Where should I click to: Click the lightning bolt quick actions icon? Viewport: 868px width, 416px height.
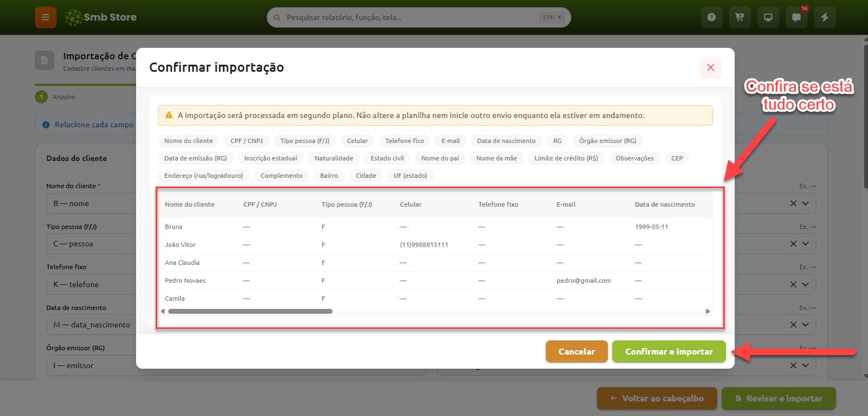click(x=824, y=17)
